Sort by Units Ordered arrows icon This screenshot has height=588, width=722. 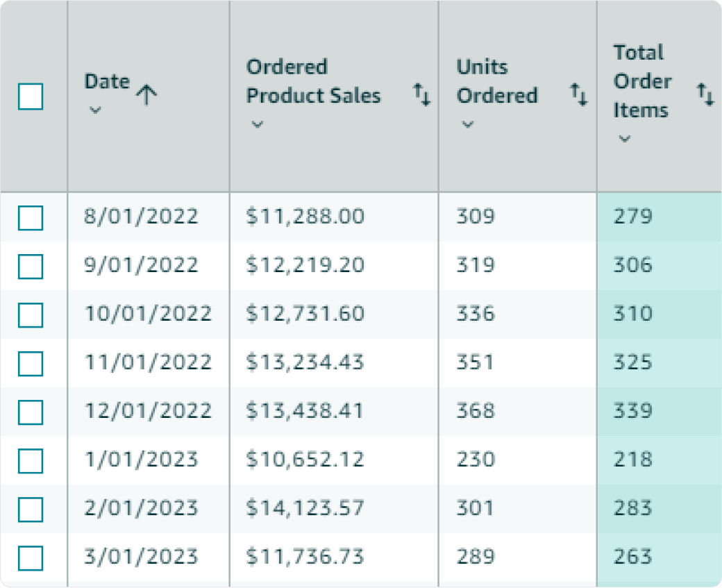click(x=579, y=94)
